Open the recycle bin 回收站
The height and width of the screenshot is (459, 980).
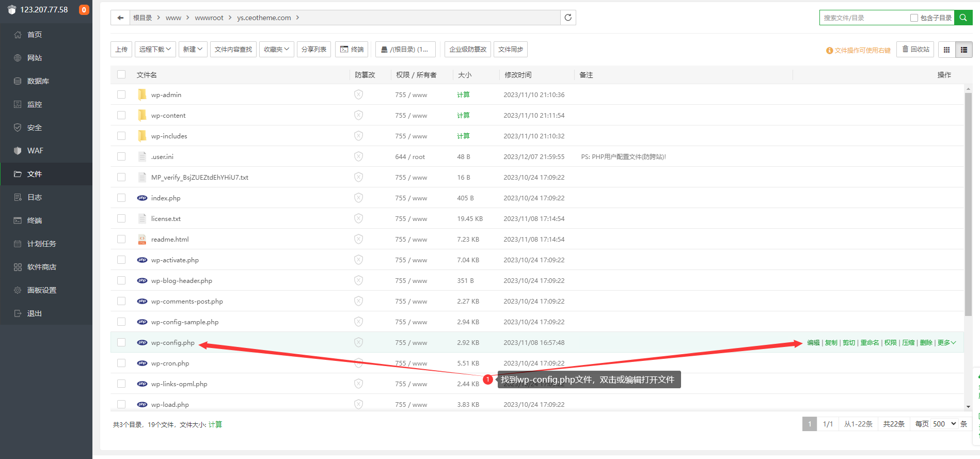[915, 50]
